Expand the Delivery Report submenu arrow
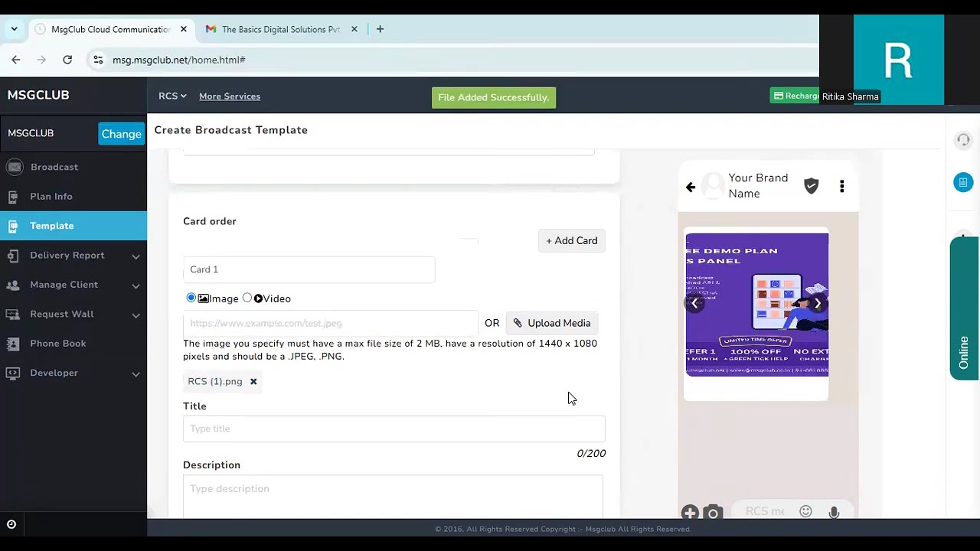The image size is (980, 551). pos(136,256)
